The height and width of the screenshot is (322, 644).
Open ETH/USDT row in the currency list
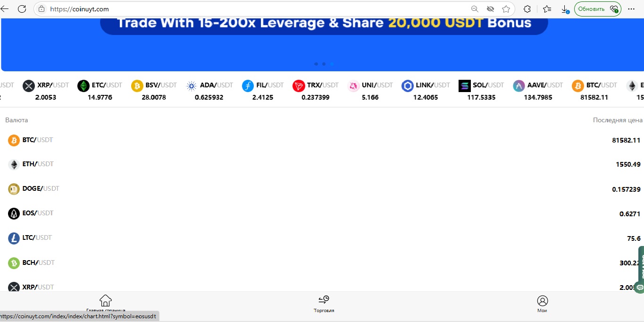point(322,164)
